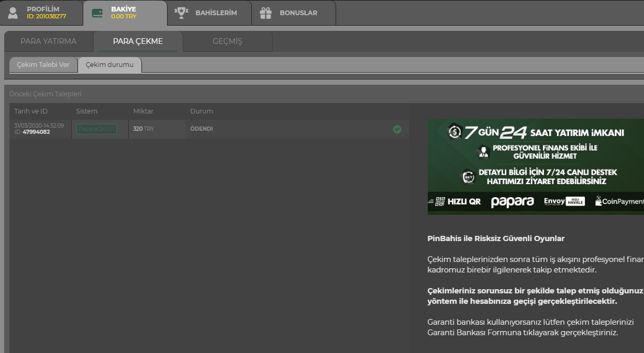This screenshot has height=353, width=644.
Task: Click the papara logo in the banner
Action: coord(512,201)
